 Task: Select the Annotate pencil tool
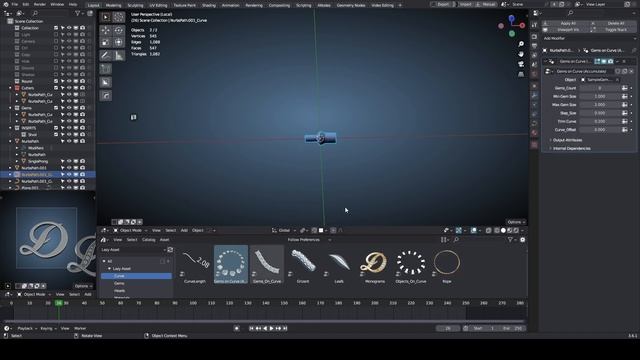[x=106, y=55]
